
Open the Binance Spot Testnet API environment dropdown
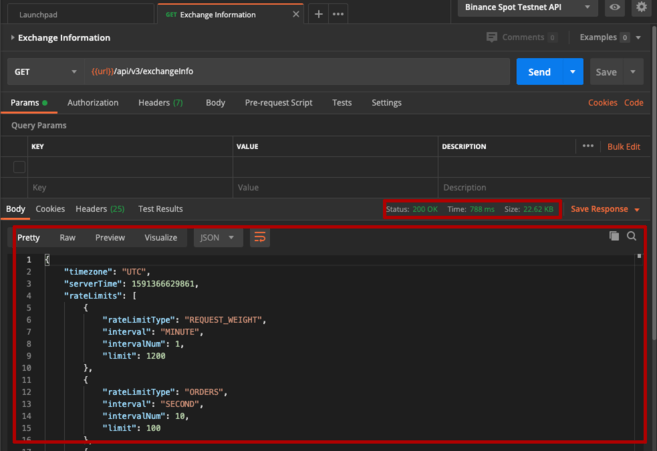tap(528, 8)
